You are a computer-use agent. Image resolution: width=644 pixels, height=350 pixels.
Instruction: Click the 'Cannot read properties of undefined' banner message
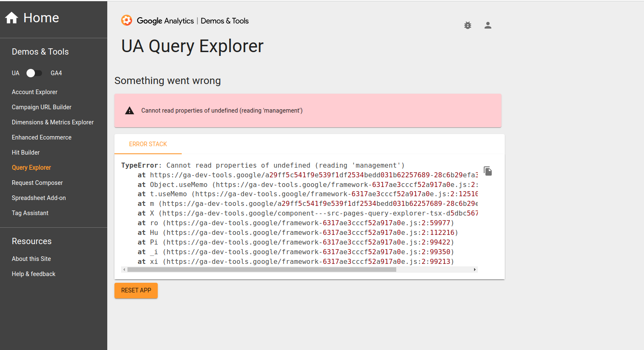coord(222,111)
